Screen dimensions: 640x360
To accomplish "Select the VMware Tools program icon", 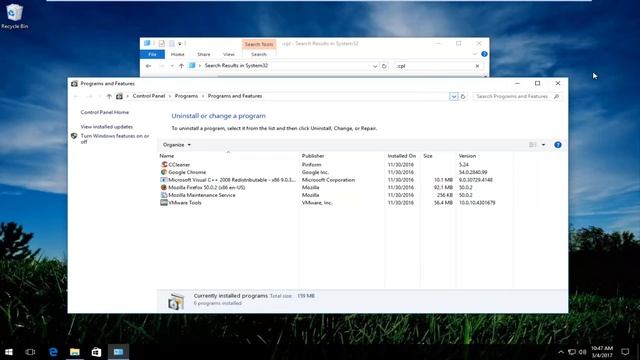I will [164, 202].
